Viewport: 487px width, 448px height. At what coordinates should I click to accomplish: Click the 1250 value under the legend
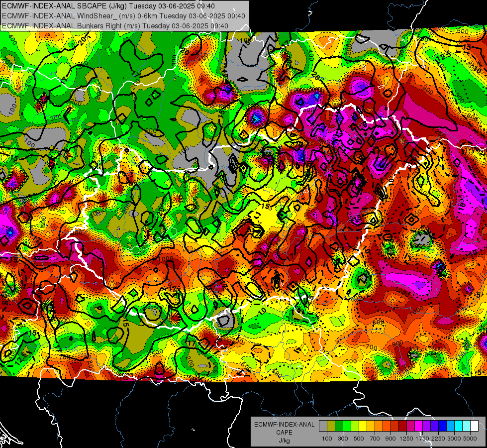(406, 439)
